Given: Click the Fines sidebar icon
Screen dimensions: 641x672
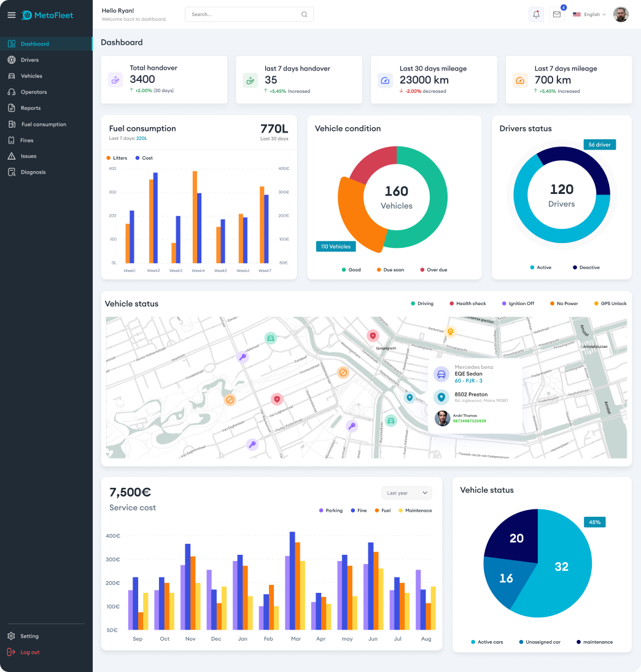Looking at the screenshot, I should tap(11, 140).
